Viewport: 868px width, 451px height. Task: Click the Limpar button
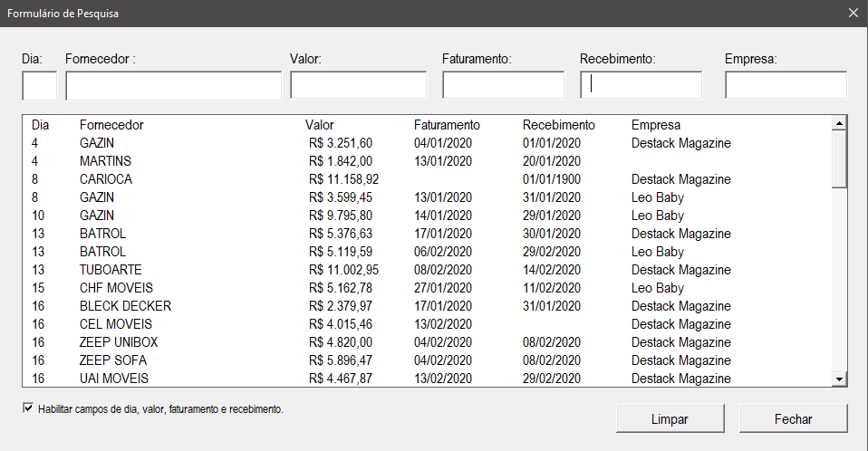tap(670, 419)
